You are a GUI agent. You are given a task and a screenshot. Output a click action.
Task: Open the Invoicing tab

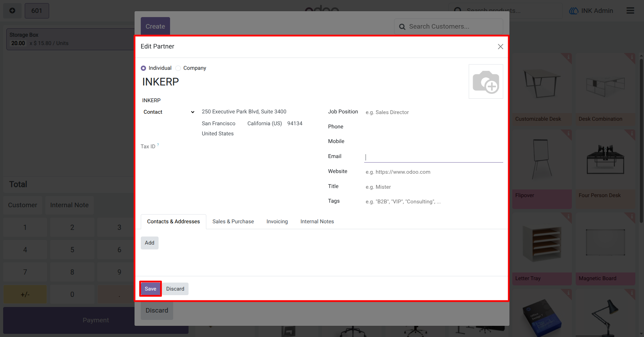click(x=277, y=222)
